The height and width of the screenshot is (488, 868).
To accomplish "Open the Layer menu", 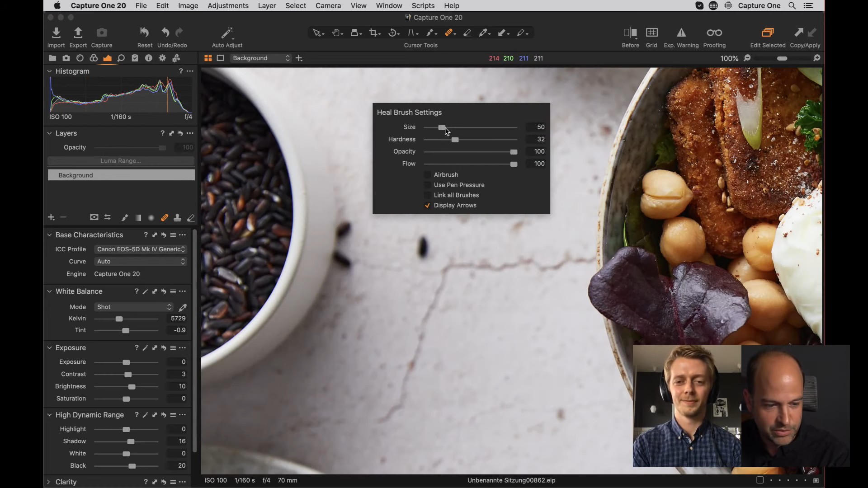I will pyautogui.click(x=267, y=6).
